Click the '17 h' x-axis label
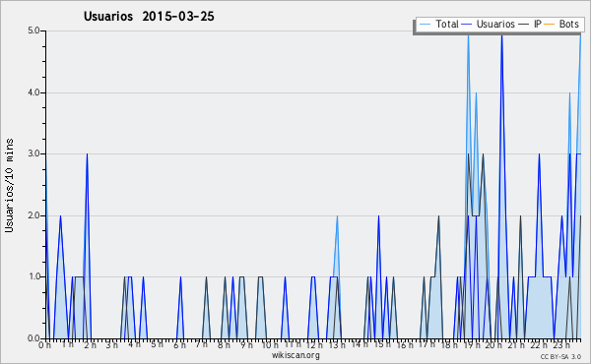This screenshot has height=364, width=591. coord(427,344)
